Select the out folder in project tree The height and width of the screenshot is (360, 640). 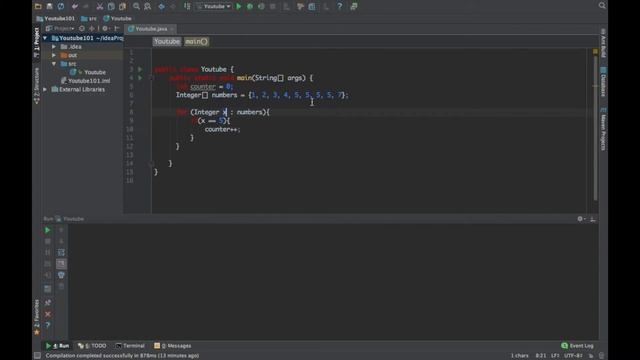pos(73,55)
